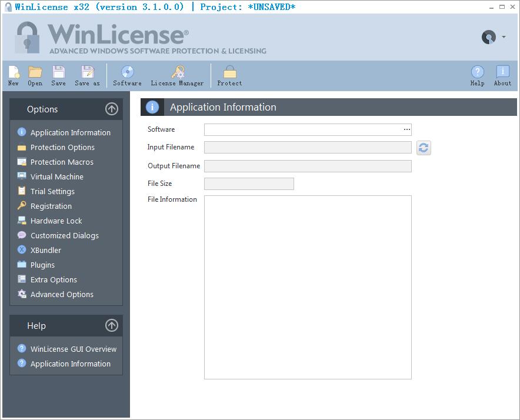Maximize the WinLicense window
Image resolution: width=520 pixels, height=420 pixels.
(x=502, y=6)
